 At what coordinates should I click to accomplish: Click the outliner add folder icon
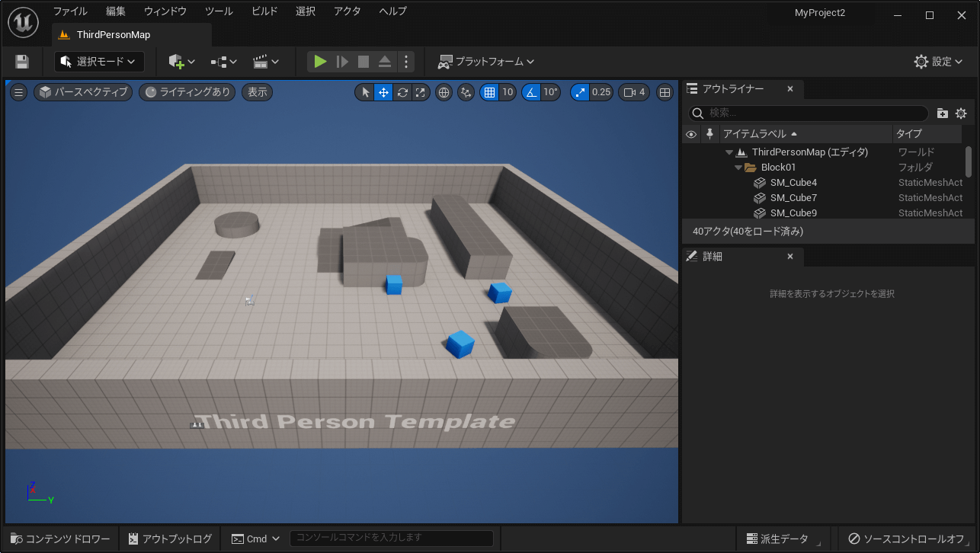click(x=943, y=113)
